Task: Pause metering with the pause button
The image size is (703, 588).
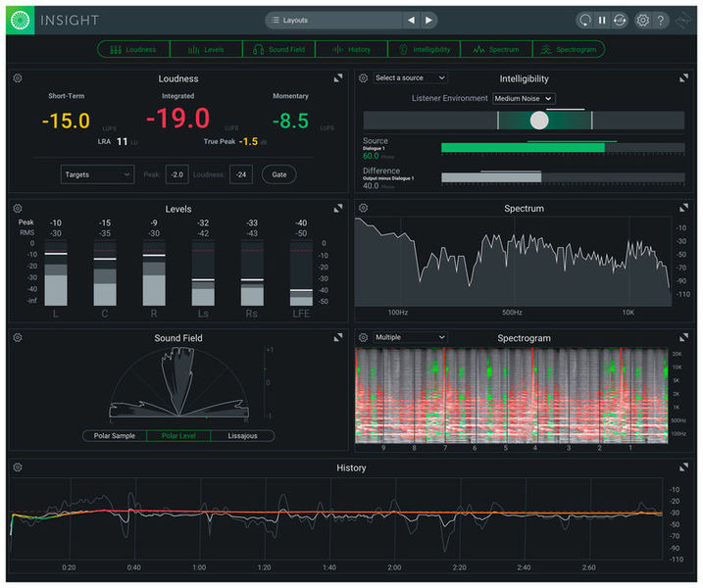Action: point(602,20)
